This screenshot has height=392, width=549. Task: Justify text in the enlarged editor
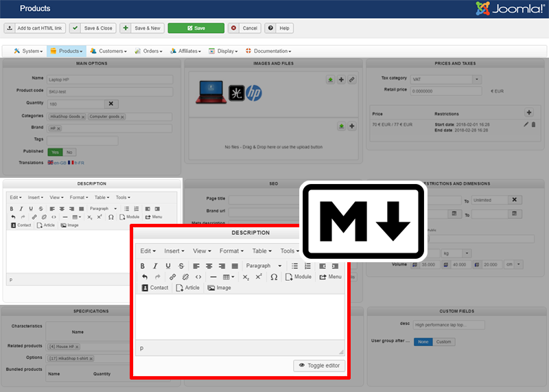click(235, 266)
